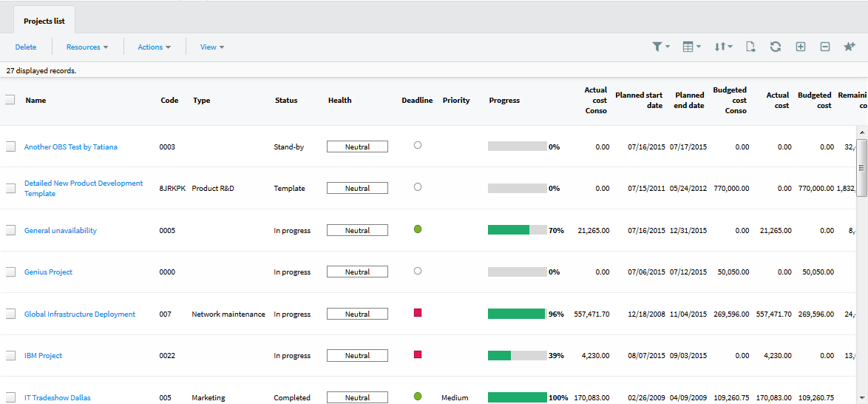Click the scrollbar down arrow
868x404 pixels.
pos(861,397)
